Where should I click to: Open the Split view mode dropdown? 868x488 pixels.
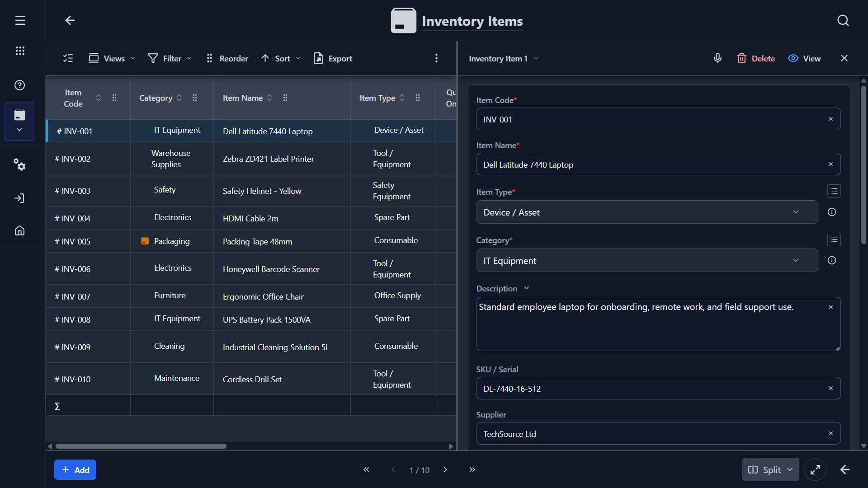coord(770,470)
